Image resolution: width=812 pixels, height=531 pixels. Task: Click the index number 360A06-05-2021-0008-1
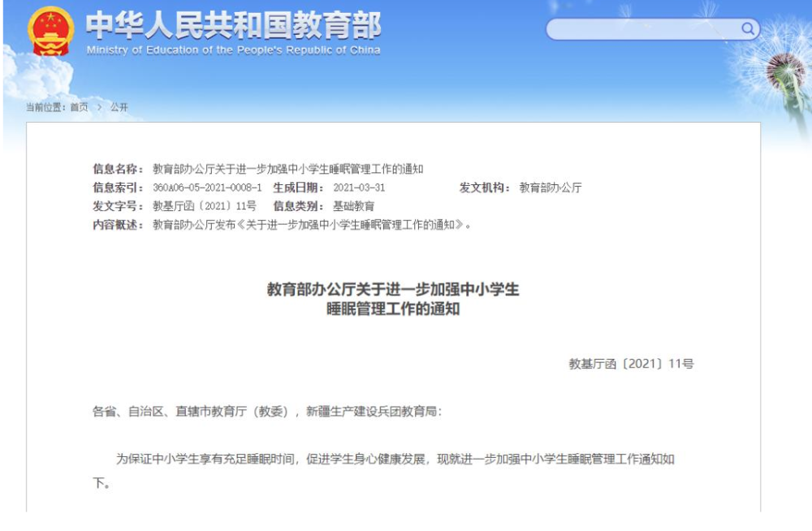click(x=207, y=188)
